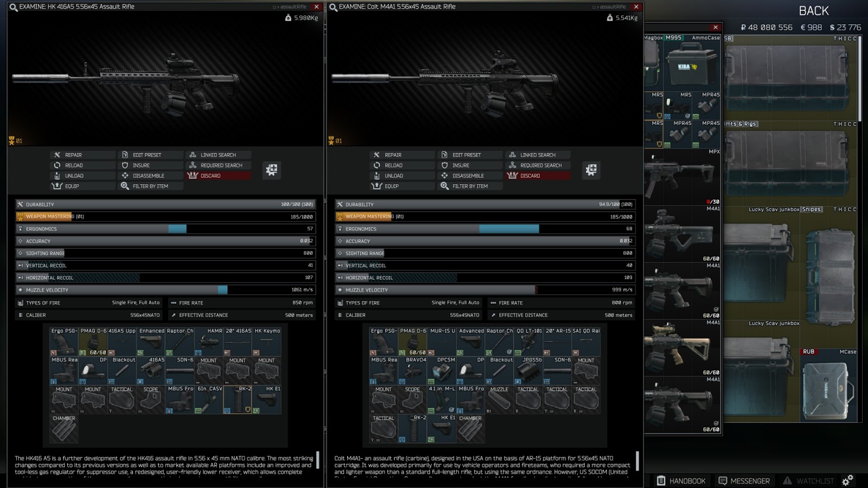Click the QD LT-101 mount slot
The width and height of the screenshot is (868, 488).
pyautogui.click(x=528, y=342)
